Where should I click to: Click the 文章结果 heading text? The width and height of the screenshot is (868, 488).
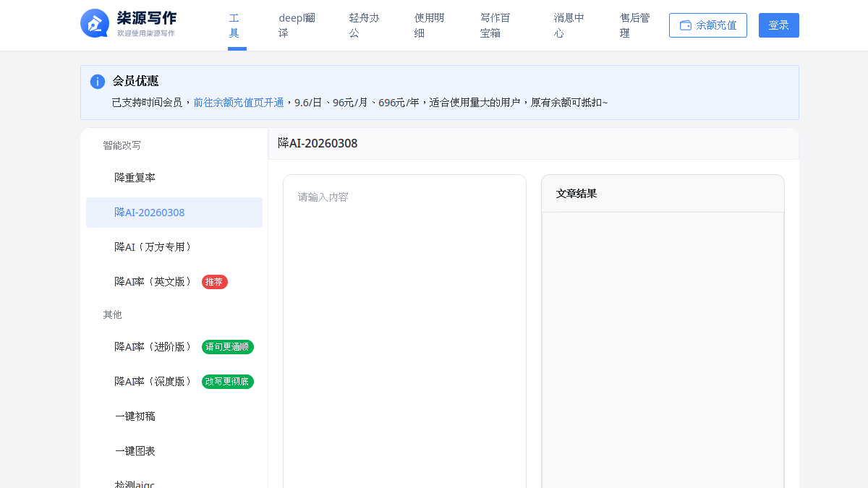[x=576, y=194]
